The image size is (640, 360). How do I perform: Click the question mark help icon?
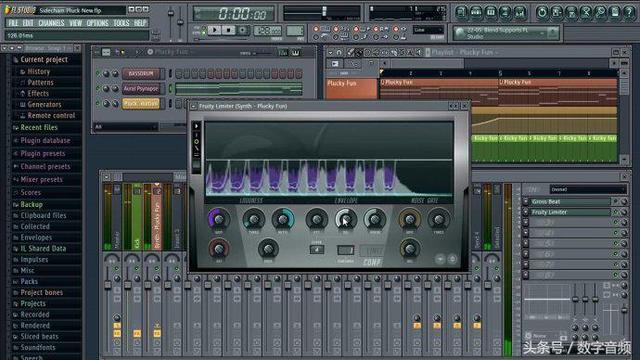(629, 12)
